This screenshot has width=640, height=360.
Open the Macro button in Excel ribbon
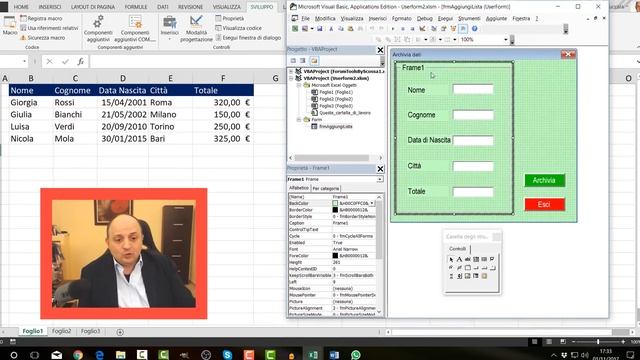(9, 26)
